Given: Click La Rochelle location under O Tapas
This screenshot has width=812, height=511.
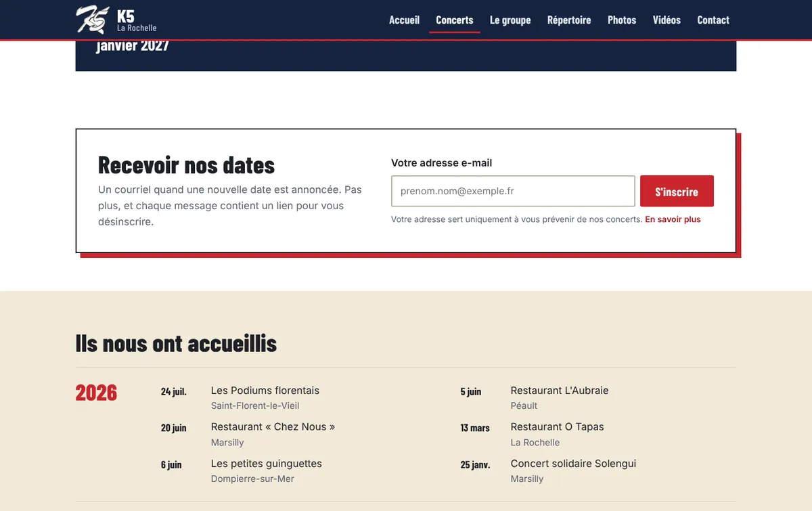Looking at the screenshot, I should 535,442.
